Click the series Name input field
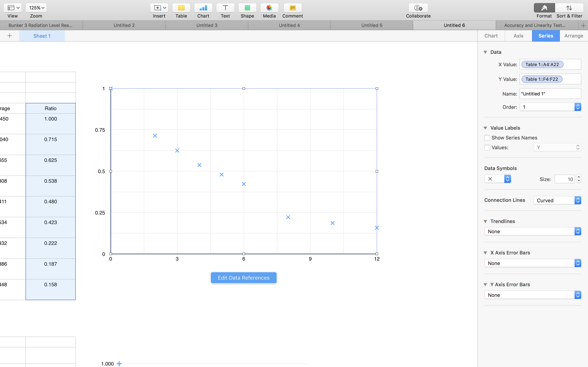Screen dimensions: 588x367 (x=550, y=94)
